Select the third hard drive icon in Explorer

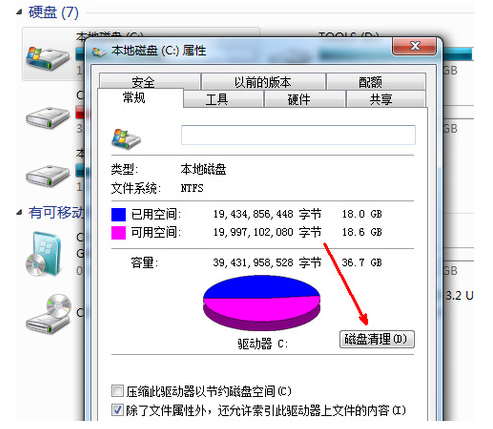[48, 176]
